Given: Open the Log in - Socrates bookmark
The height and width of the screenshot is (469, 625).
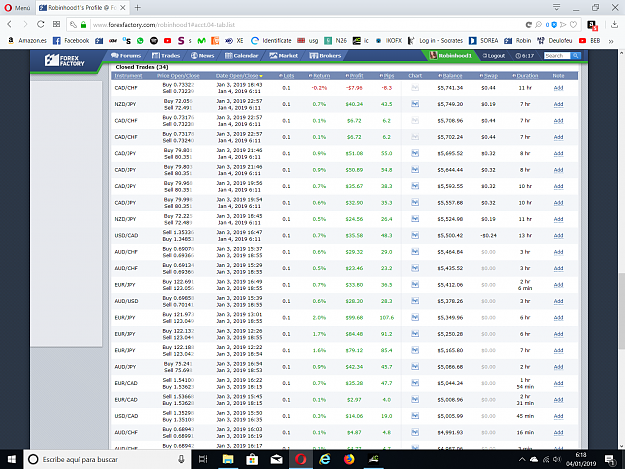Looking at the screenshot, I should pyautogui.click(x=435, y=41).
